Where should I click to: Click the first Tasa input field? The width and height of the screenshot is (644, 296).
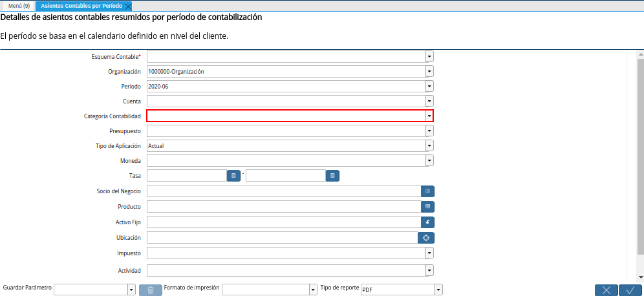point(187,176)
